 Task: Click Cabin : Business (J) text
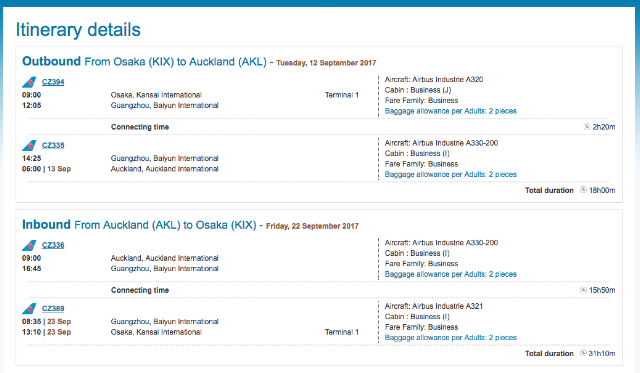click(x=418, y=90)
